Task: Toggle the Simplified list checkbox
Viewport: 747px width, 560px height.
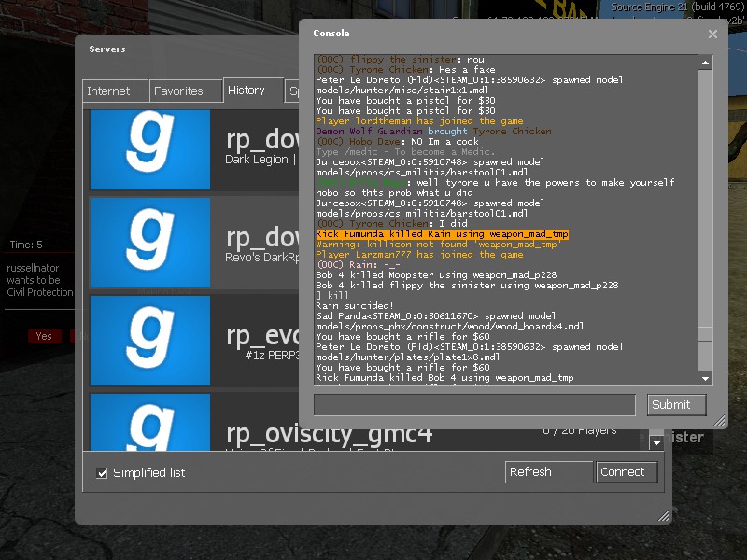Action: click(102, 473)
